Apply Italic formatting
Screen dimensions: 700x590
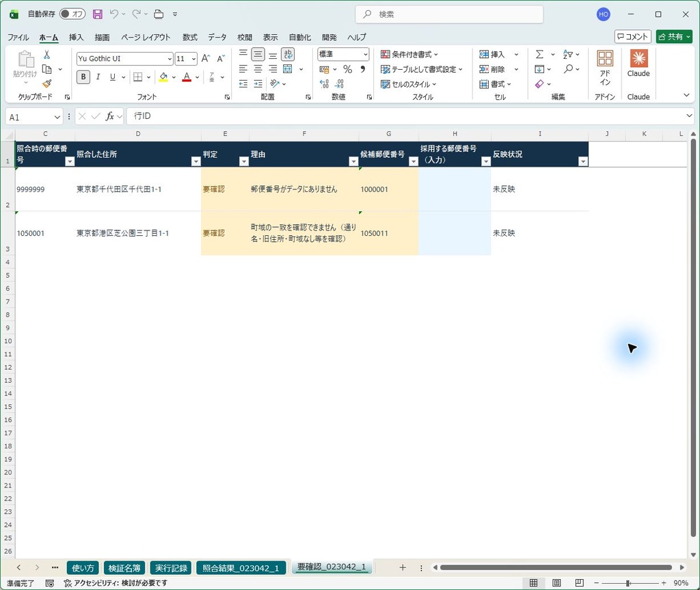(x=98, y=77)
